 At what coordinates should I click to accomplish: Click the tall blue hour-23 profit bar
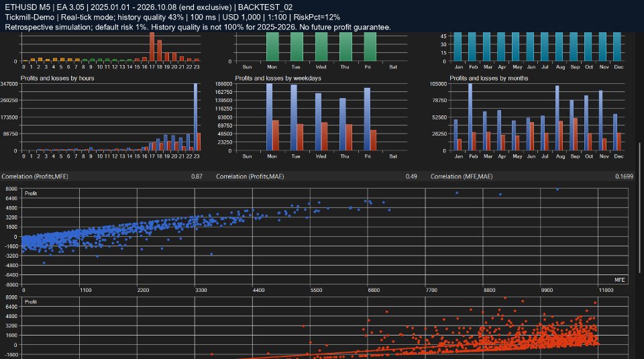pyautogui.click(x=195, y=117)
